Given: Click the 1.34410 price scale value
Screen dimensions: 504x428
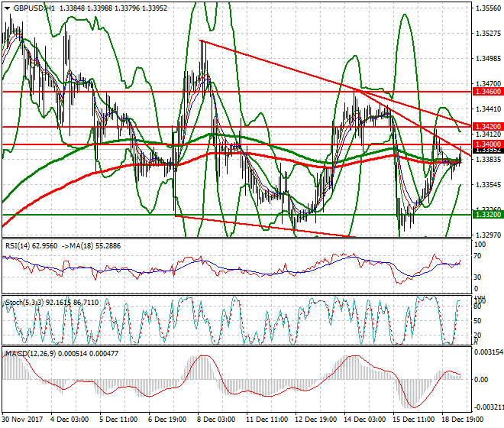Looking at the screenshot, I should point(489,109).
